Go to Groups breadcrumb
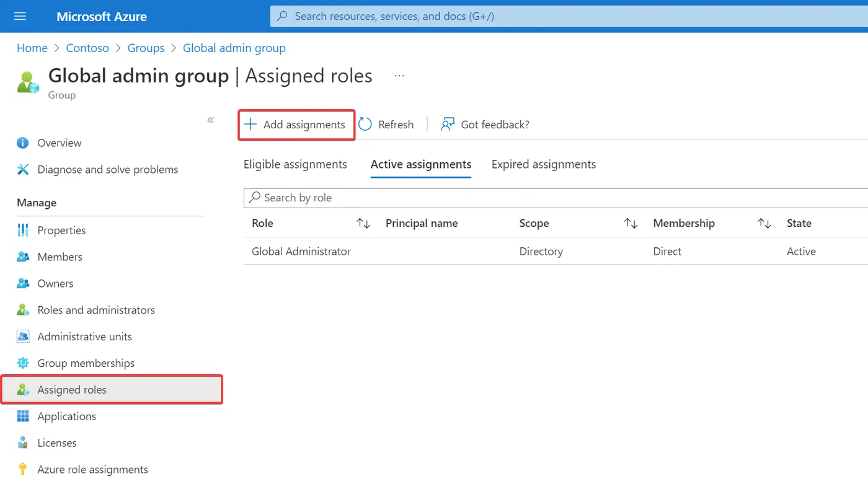Screen dimensions: 868x497 click(146, 48)
